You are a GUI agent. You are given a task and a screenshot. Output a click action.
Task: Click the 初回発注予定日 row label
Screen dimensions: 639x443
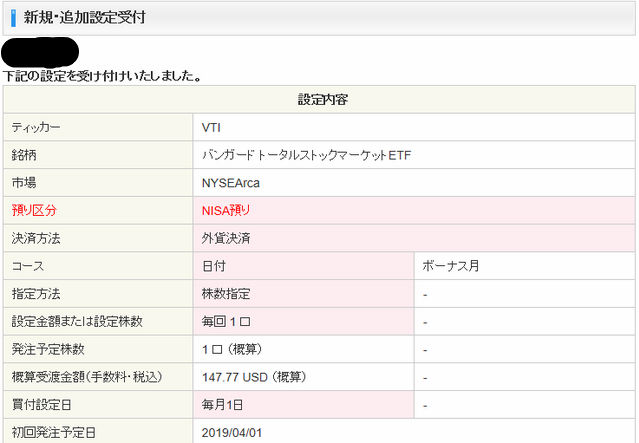coord(54,432)
